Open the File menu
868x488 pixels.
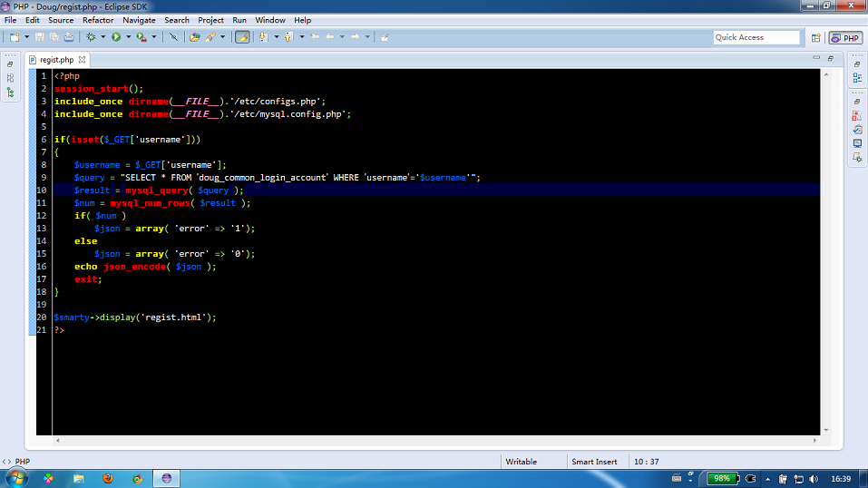point(11,20)
